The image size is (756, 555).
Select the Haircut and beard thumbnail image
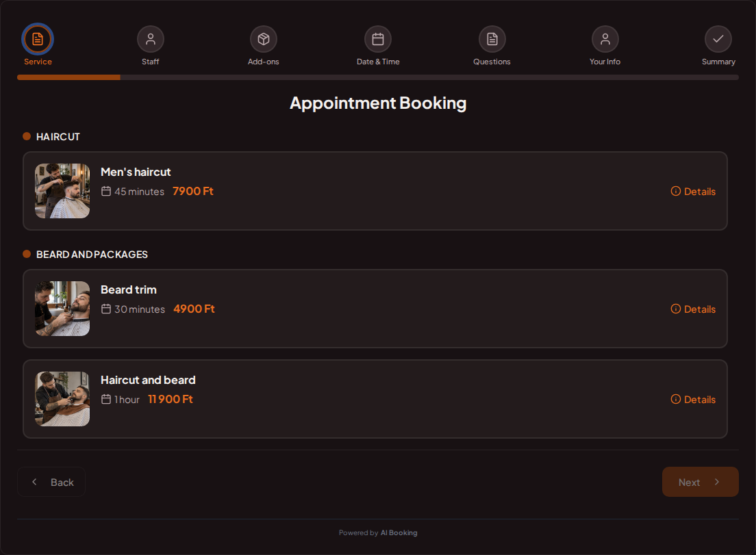point(62,399)
